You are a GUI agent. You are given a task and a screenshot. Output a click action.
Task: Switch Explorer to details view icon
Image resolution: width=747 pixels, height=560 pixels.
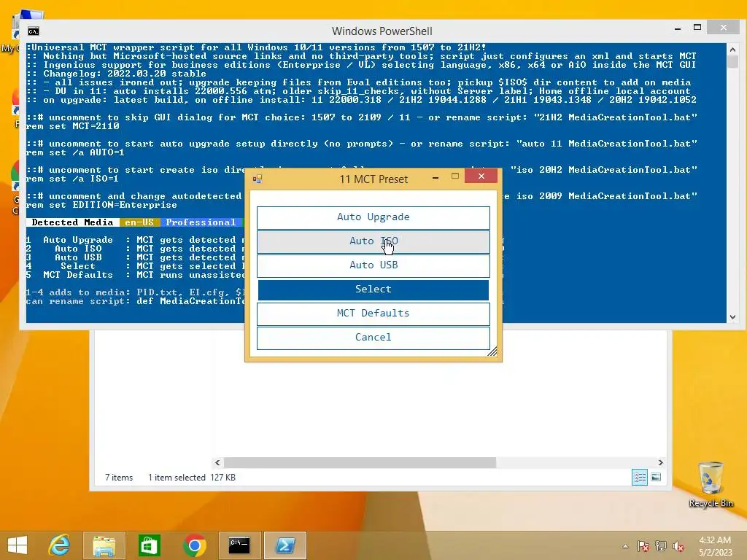coord(639,477)
